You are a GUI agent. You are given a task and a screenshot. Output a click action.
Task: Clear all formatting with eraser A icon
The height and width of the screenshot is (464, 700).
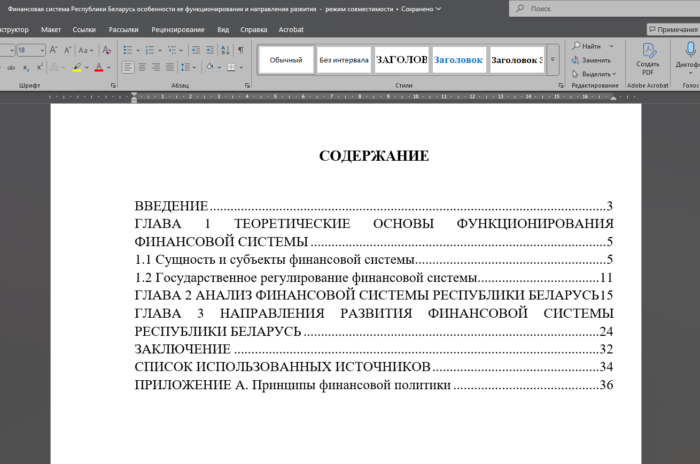107,50
